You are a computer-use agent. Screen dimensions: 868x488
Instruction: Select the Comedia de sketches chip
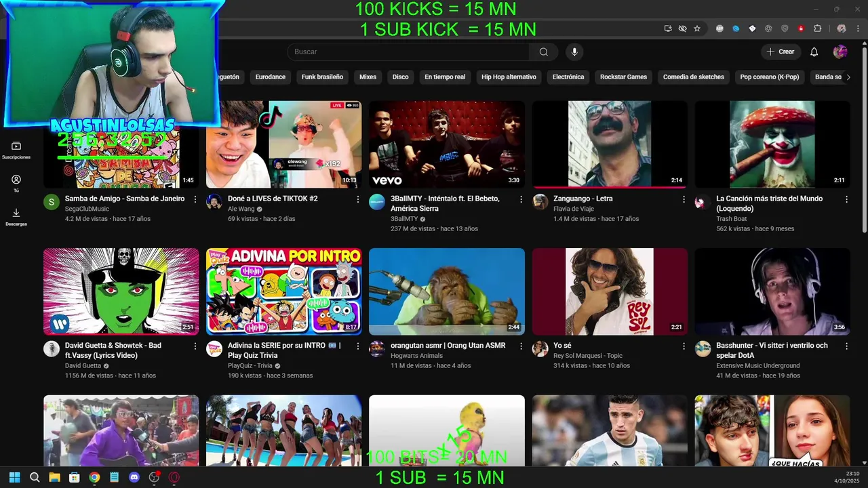pos(694,77)
